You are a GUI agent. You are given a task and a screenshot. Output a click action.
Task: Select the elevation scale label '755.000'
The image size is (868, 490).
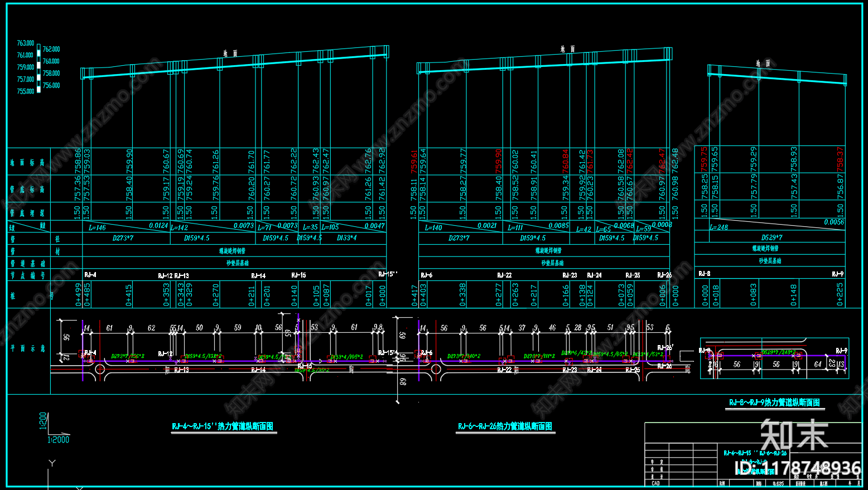[26, 91]
